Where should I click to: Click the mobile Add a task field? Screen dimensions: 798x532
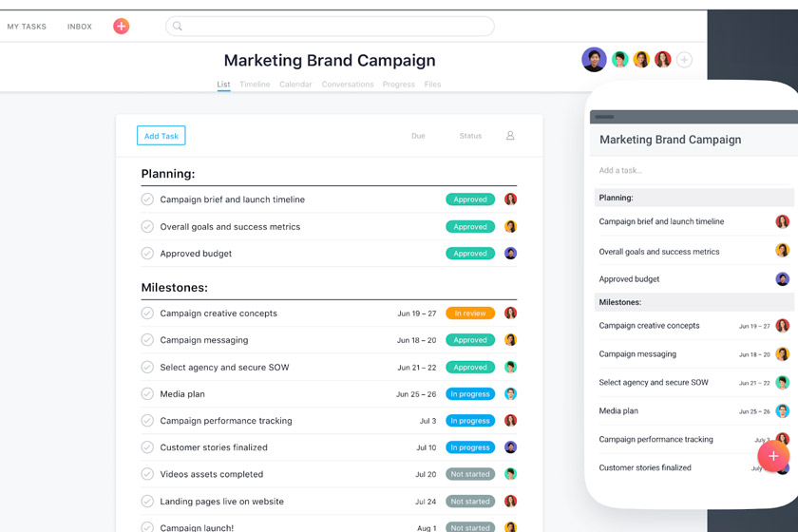click(x=665, y=171)
